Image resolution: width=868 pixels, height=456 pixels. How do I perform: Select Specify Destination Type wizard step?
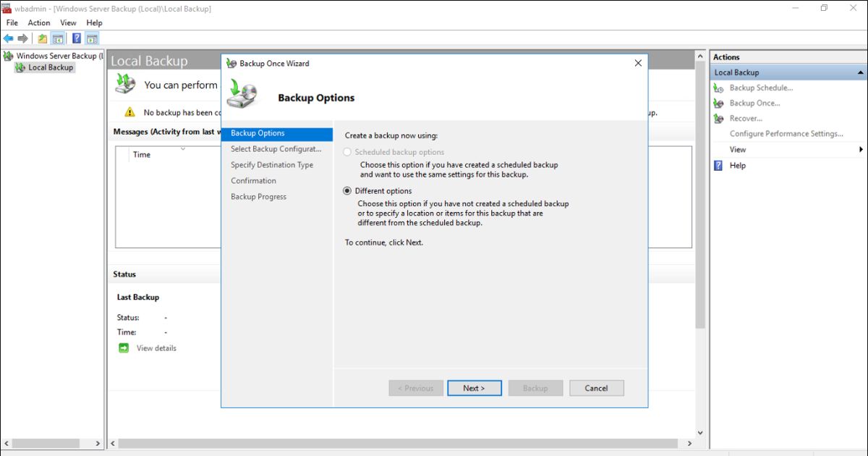pos(272,165)
